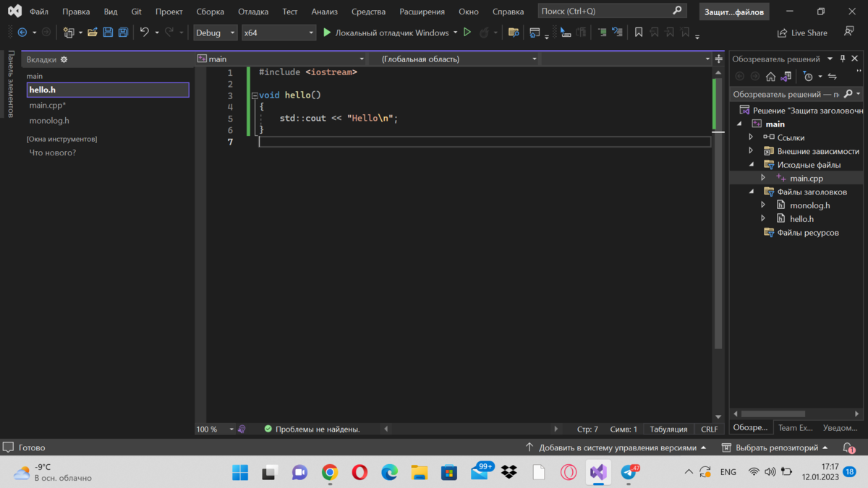Click the split editor icon above the scrollbar
Viewport: 868px width, 488px height.
pos(718,59)
